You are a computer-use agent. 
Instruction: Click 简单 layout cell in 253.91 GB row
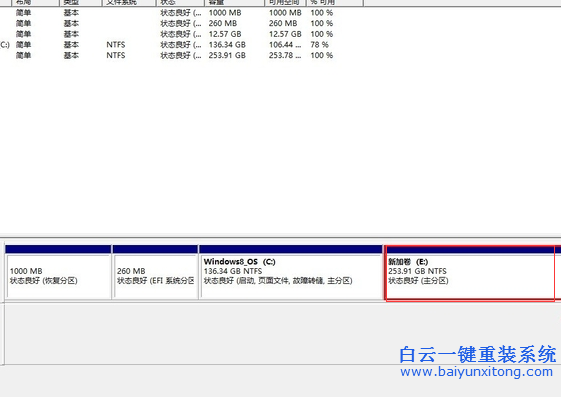click(x=23, y=55)
